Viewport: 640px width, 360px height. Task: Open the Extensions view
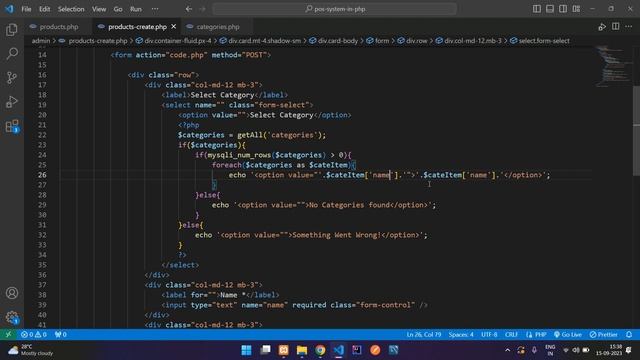click(12, 126)
